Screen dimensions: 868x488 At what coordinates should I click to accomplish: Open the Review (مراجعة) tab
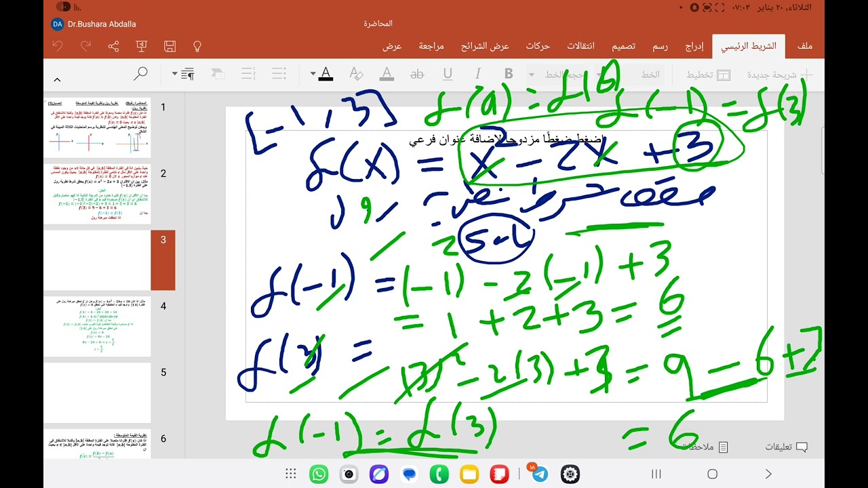pyautogui.click(x=431, y=46)
